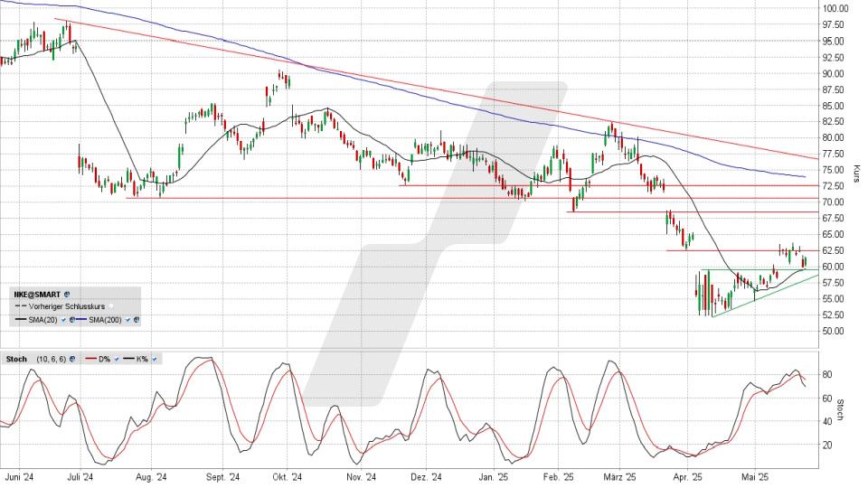Click the Jan. '25 date label

[x=494, y=477]
